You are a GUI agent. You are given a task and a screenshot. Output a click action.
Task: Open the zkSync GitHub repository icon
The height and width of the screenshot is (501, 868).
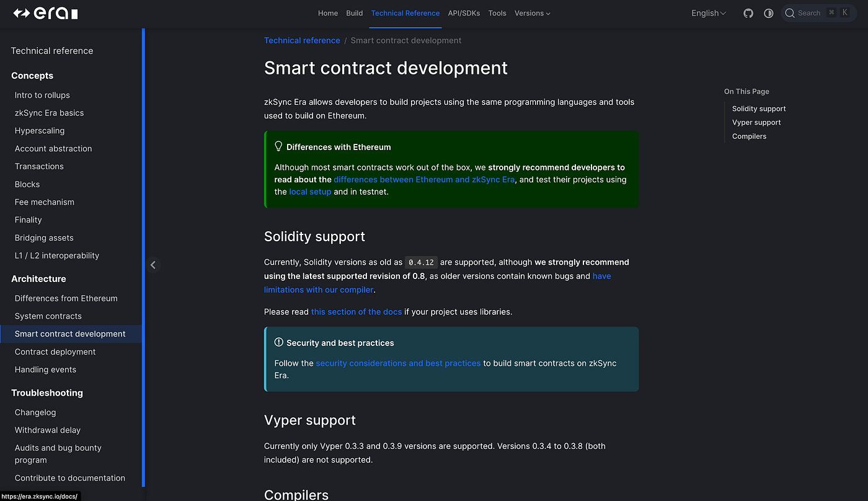[x=748, y=13]
